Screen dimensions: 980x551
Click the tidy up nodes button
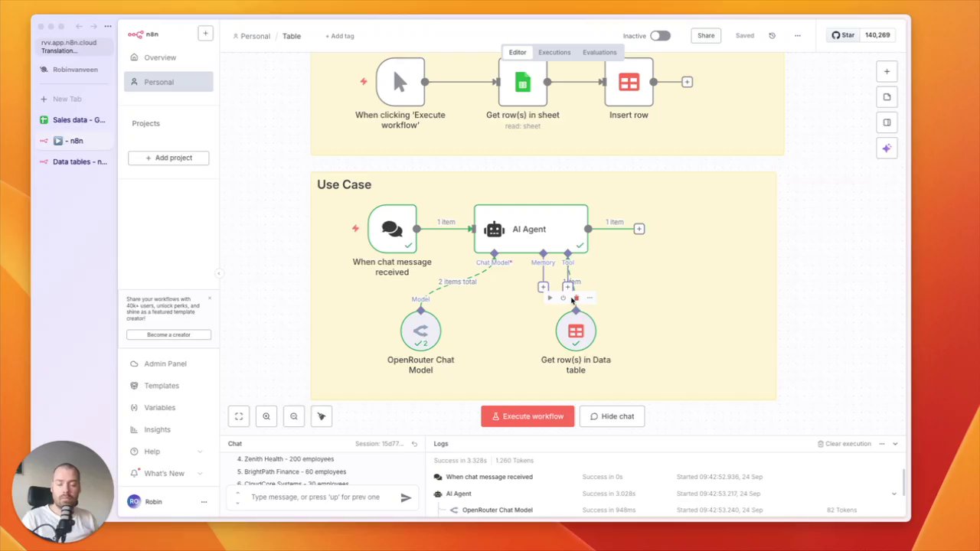(x=322, y=416)
